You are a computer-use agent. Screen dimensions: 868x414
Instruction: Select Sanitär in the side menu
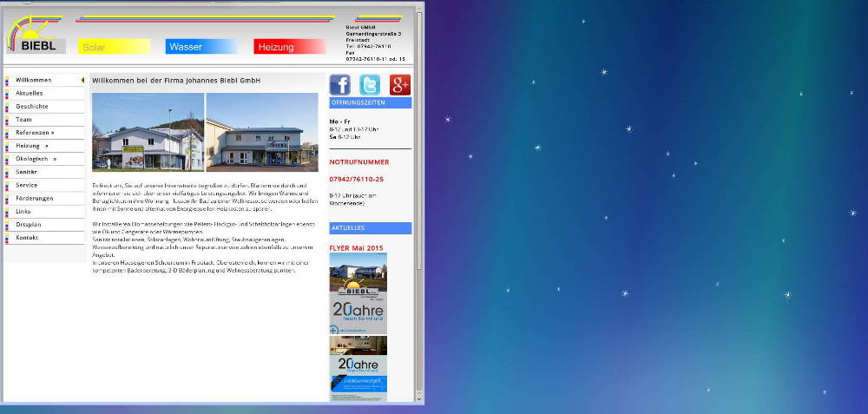(44, 172)
